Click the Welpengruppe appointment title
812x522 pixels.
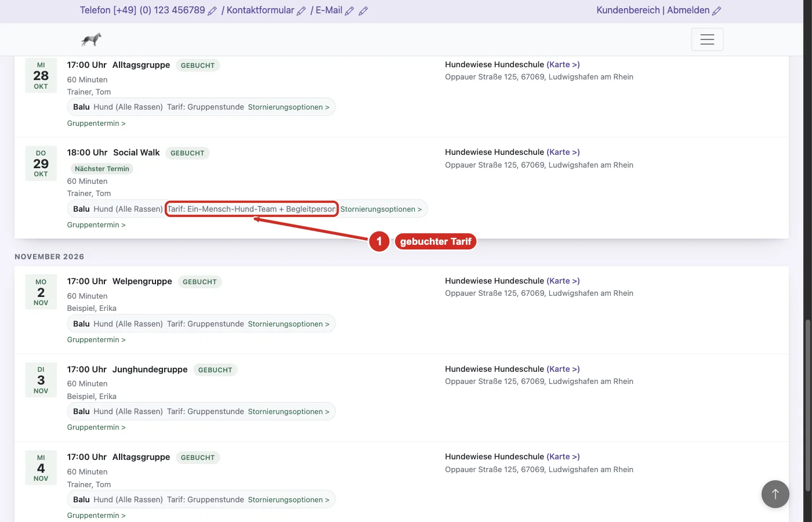(x=142, y=281)
